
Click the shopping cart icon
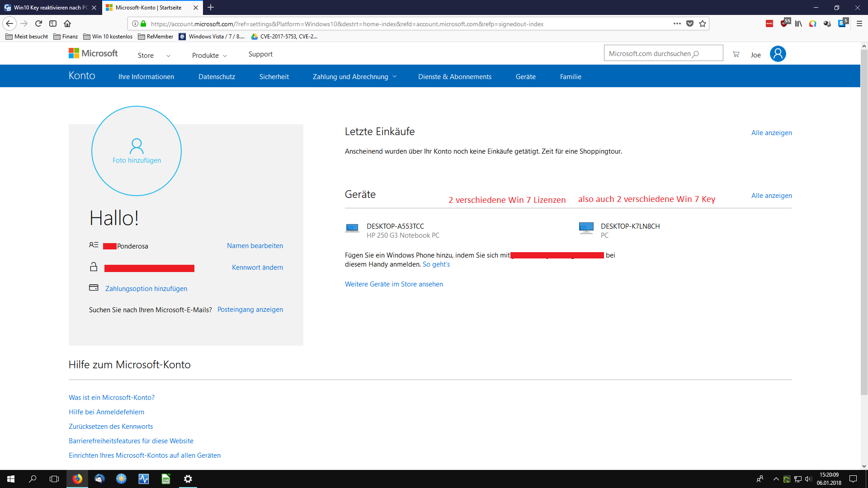[736, 54]
